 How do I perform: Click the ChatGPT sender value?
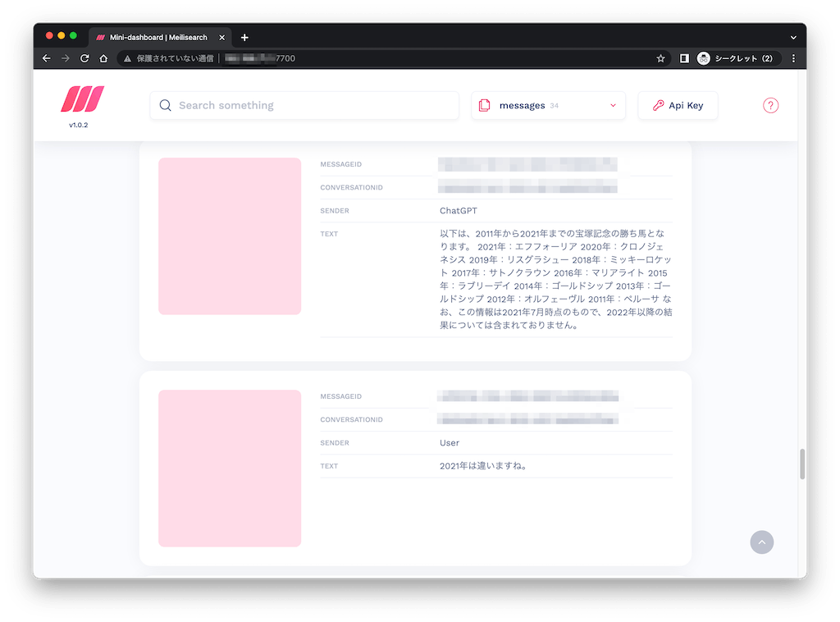click(x=458, y=211)
